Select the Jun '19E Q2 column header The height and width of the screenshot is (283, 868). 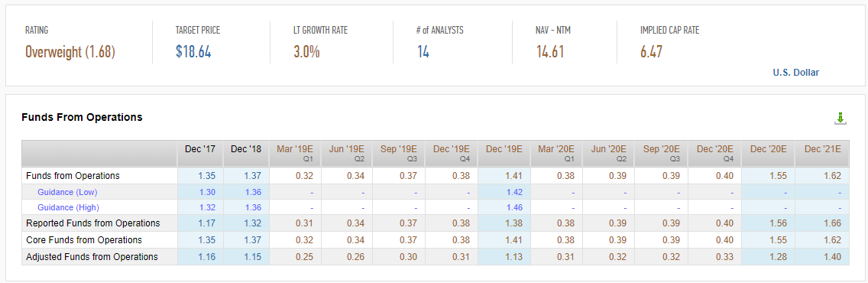(347, 154)
